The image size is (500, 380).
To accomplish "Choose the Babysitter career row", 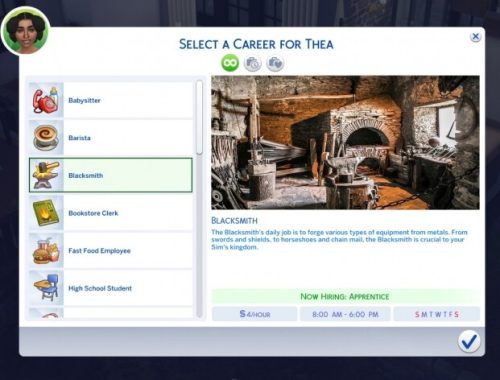I will point(111,100).
